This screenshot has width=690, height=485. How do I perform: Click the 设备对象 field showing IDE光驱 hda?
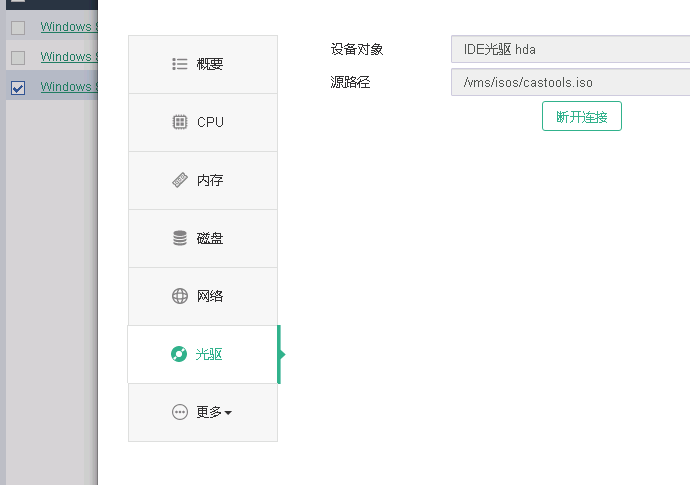(x=570, y=49)
